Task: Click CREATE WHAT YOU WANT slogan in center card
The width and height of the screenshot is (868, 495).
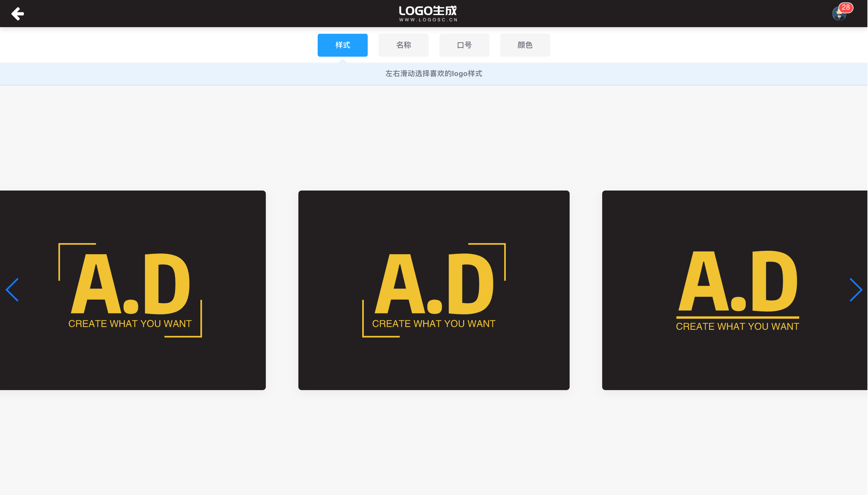Action: (x=434, y=324)
